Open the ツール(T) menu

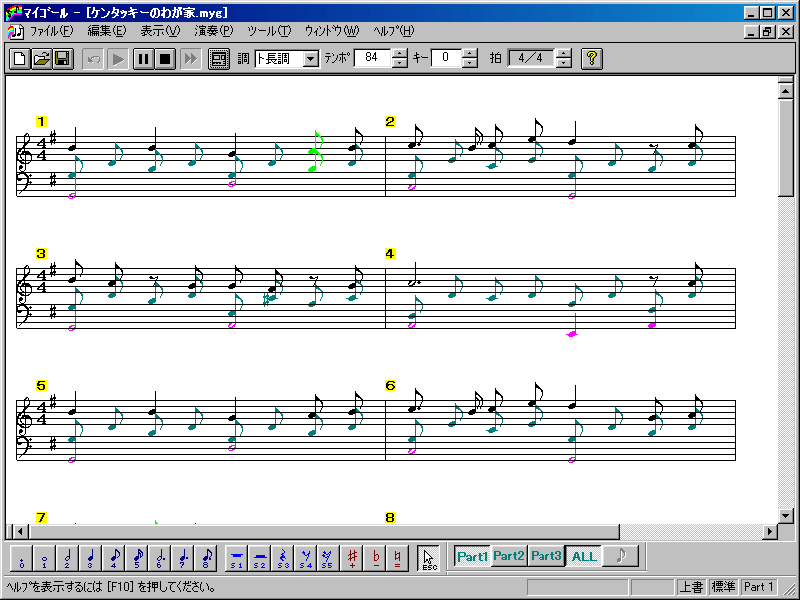(269, 31)
